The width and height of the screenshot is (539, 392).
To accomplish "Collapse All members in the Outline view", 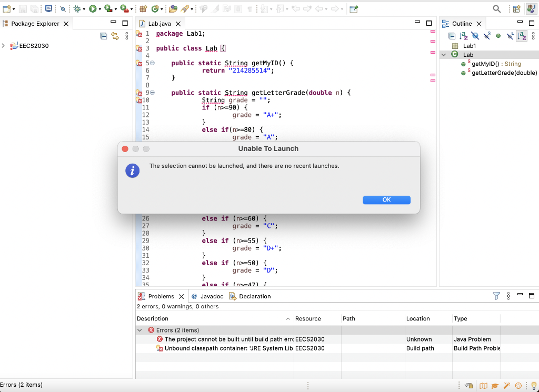I will [x=452, y=36].
